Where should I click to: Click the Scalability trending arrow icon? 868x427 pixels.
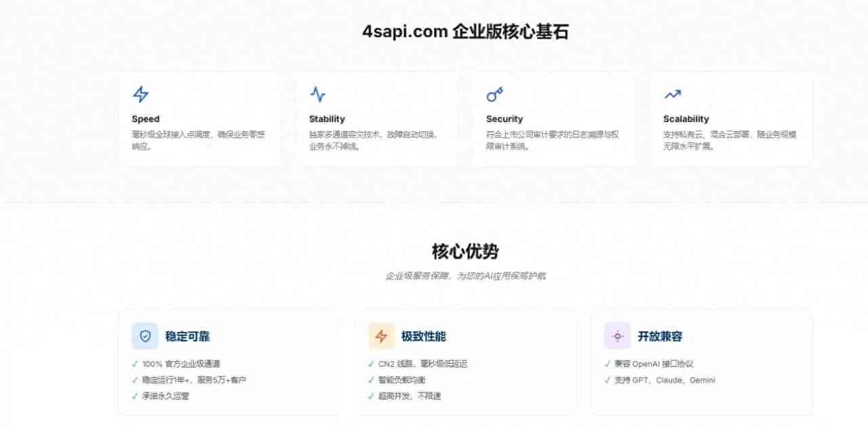(672, 94)
